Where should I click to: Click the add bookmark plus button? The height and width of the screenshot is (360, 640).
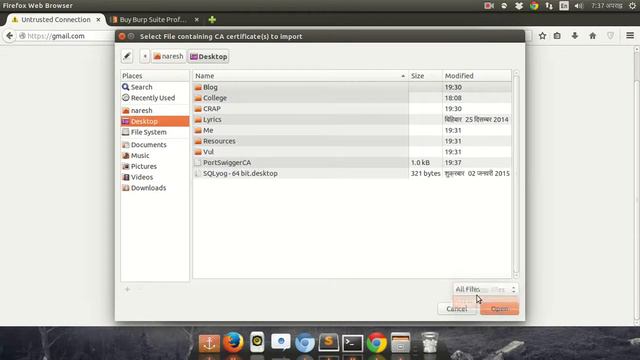point(127,289)
